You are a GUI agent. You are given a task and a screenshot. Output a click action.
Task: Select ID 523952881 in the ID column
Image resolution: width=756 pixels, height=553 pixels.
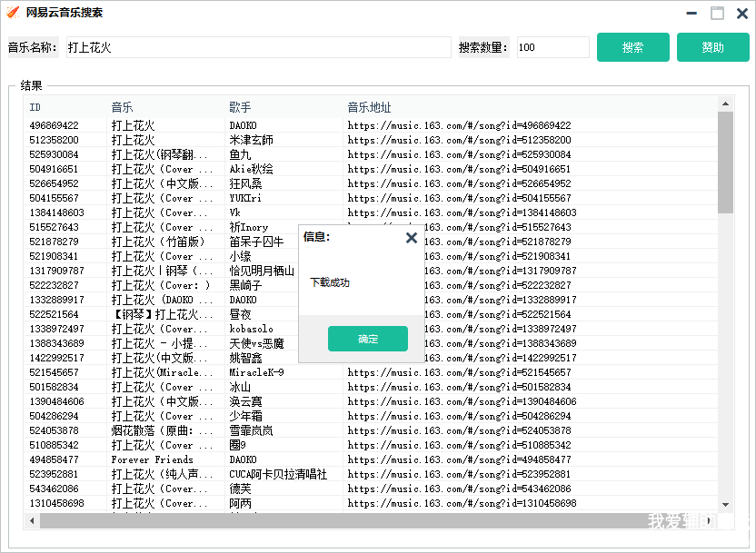(x=54, y=474)
